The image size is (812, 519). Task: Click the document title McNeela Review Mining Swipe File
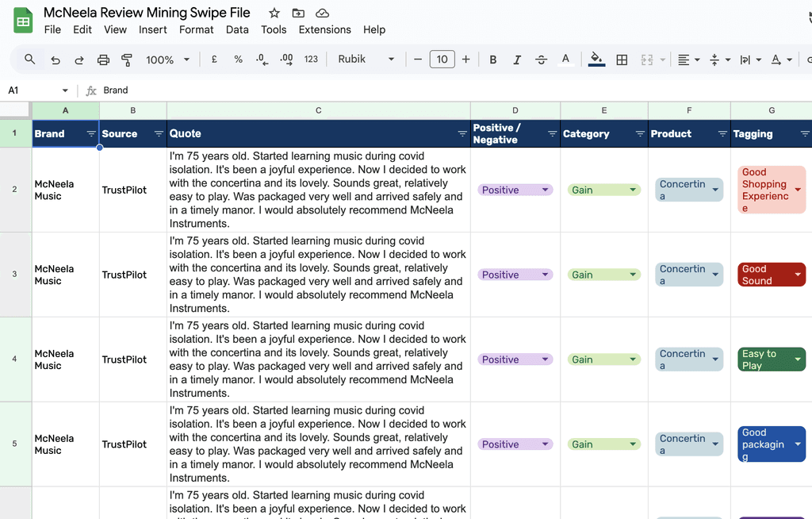[147, 13]
